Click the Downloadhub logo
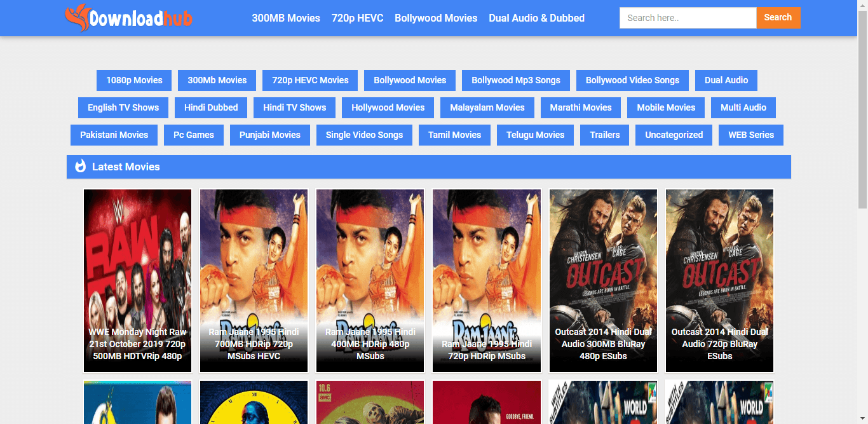 pos(128,18)
